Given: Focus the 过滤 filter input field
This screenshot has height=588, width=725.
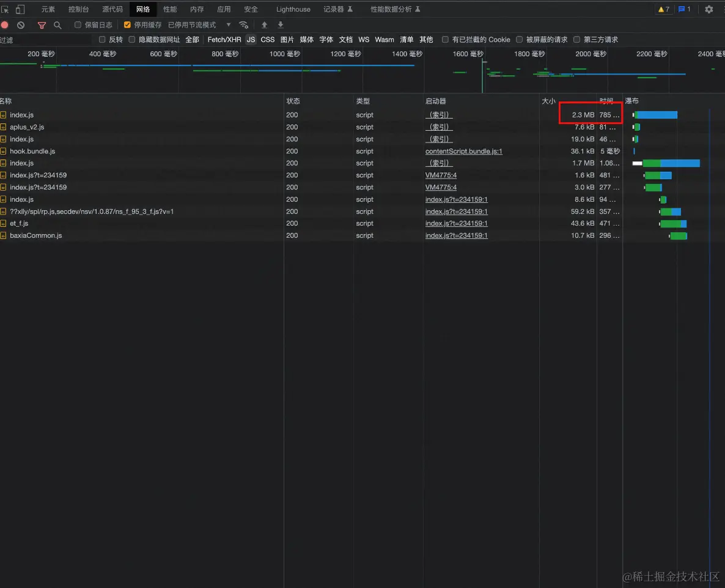Looking at the screenshot, I should 46,40.
